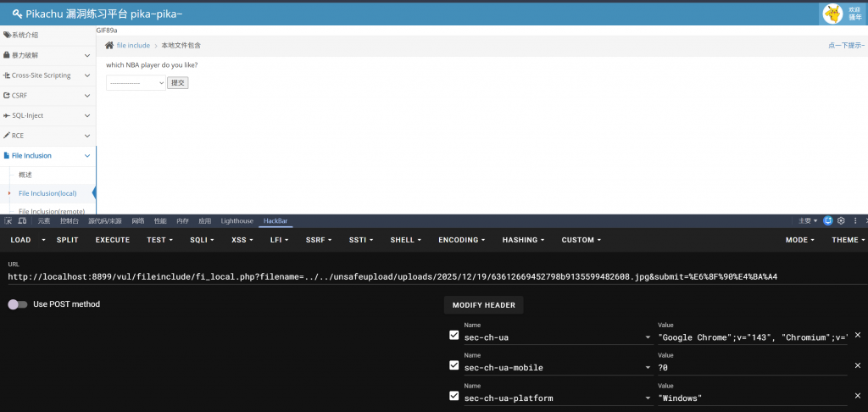868x412 pixels.
Task: Open the 主要 context dropdown in DevTools
Action: [x=808, y=220]
